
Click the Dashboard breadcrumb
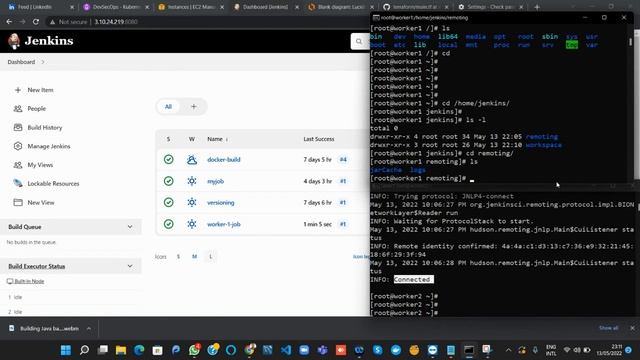click(21, 62)
